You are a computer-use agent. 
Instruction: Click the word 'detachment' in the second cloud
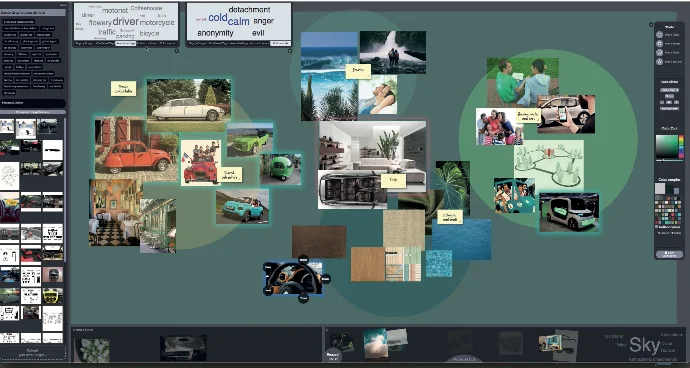pos(250,9)
